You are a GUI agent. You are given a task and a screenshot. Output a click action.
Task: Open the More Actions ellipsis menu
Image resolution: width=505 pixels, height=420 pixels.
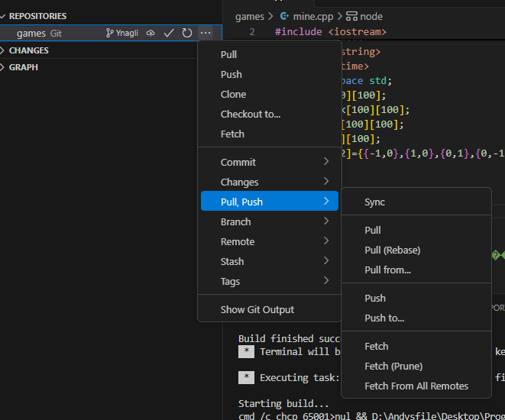[x=206, y=33]
